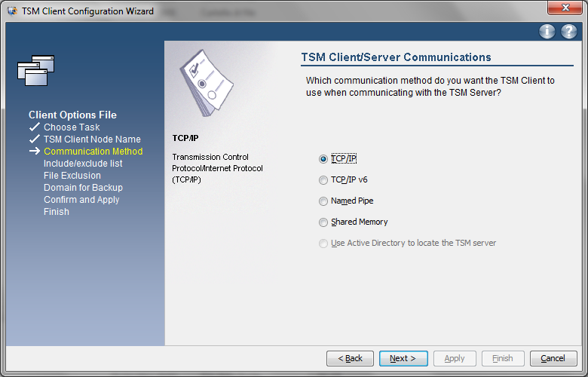
Task: Click the TSM Client/Server Communications heading
Action: click(x=396, y=57)
